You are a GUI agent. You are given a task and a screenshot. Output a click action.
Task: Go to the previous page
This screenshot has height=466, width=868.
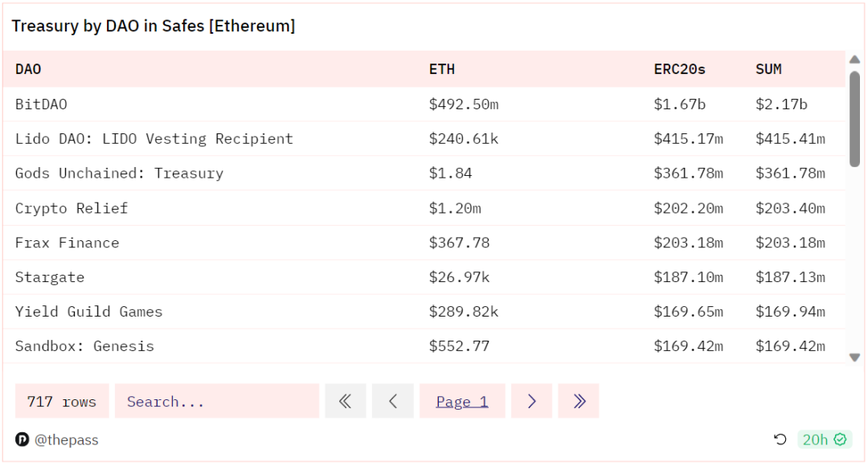coord(393,401)
